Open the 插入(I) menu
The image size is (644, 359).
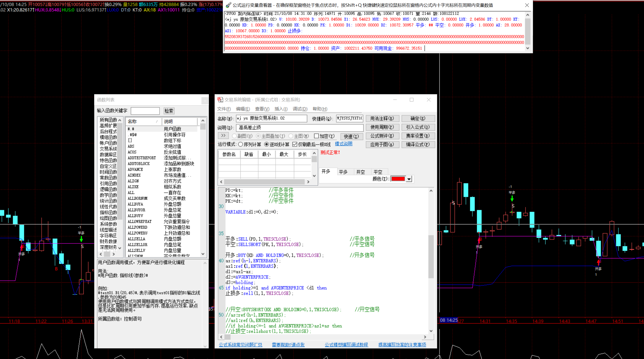click(281, 109)
